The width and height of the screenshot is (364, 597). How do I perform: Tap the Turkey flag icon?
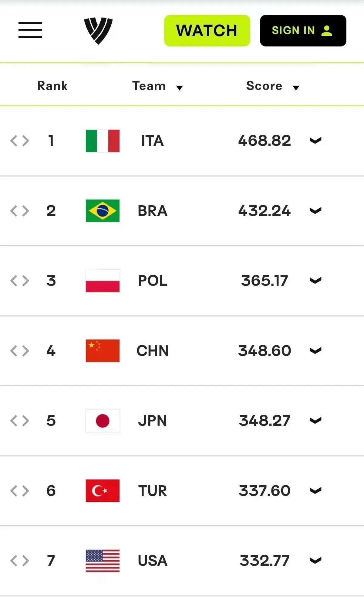(x=103, y=491)
